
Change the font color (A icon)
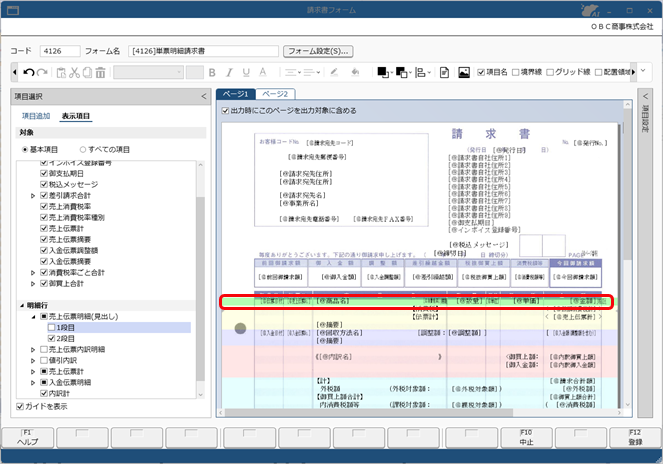pyautogui.click(x=263, y=72)
